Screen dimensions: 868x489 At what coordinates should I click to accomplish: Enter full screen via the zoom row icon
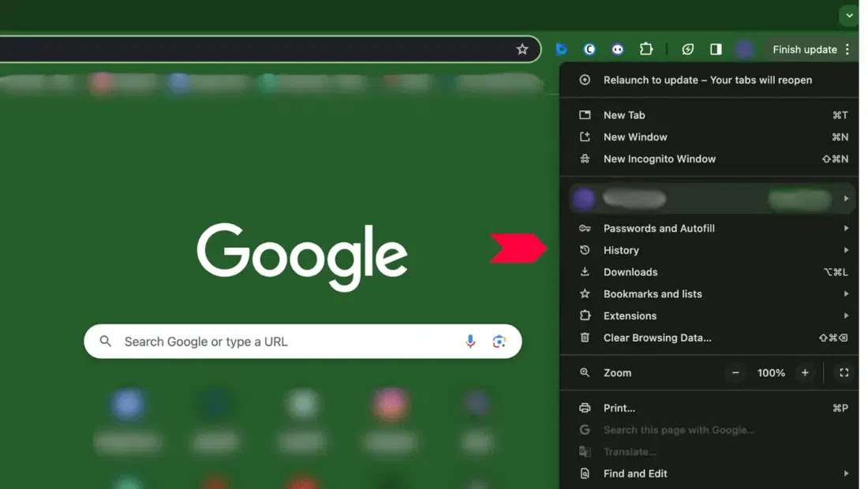click(x=844, y=373)
